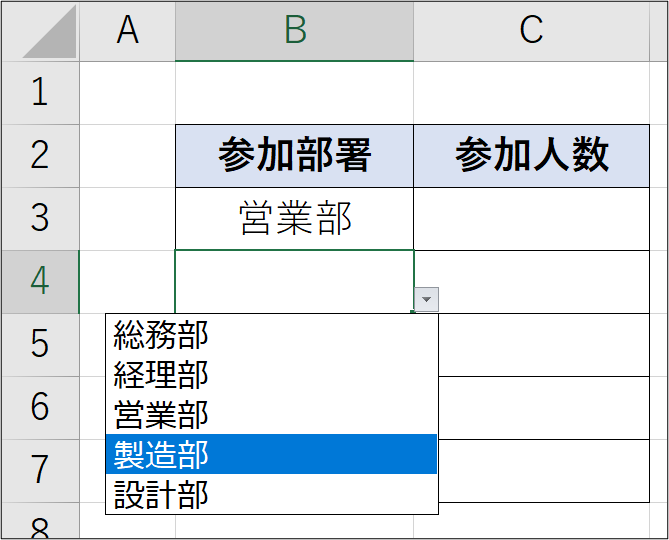Select row 1 header

click(x=40, y=93)
